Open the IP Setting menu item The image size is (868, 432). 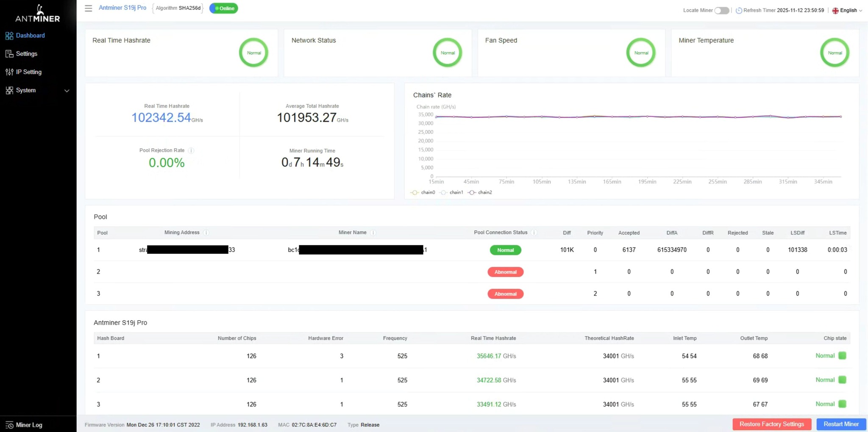click(29, 72)
